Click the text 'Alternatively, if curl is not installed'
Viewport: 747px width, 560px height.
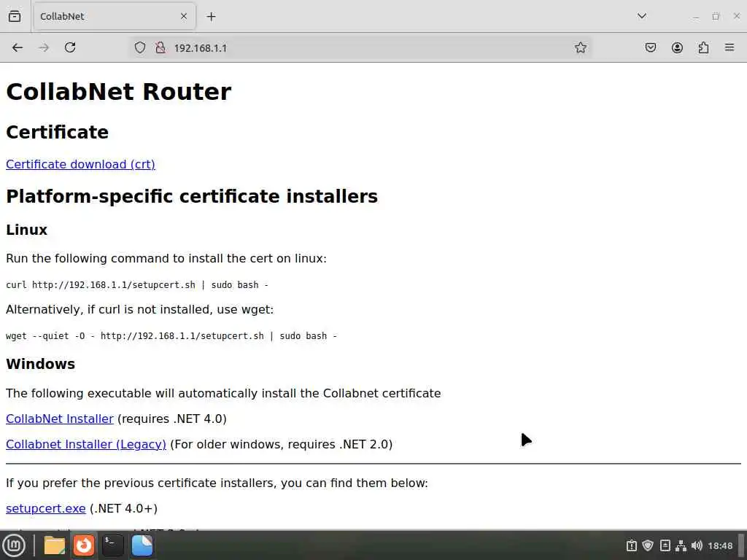point(109,309)
